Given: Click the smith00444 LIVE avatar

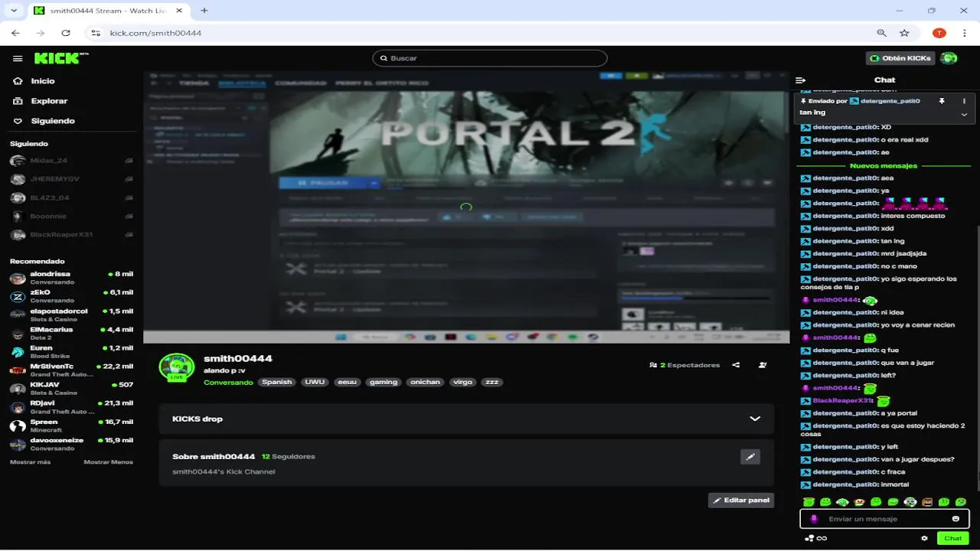Looking at the screenshot, I should tap(176, 367).
